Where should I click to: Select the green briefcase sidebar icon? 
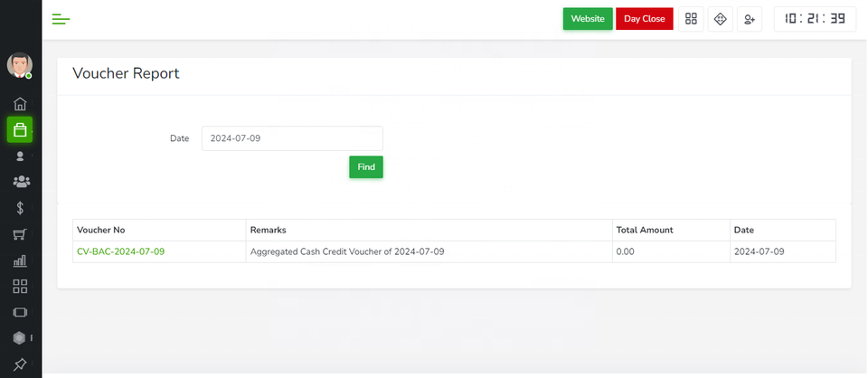pos(20,129)
